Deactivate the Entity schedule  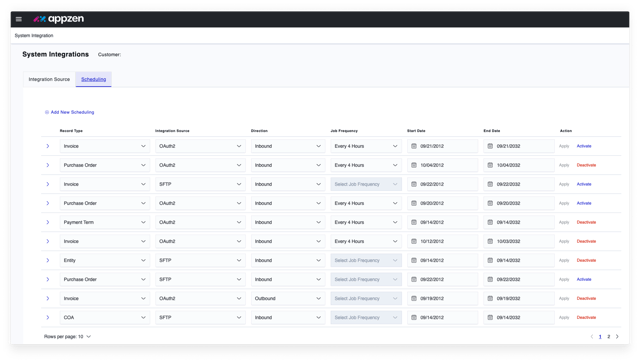click(586, 261)
